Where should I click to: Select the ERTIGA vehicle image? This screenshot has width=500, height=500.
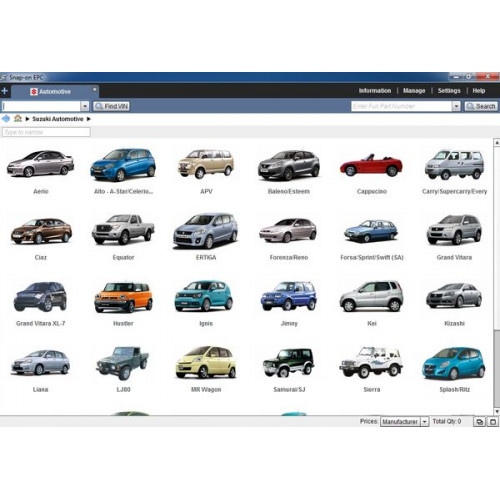(x=205, y=231)
